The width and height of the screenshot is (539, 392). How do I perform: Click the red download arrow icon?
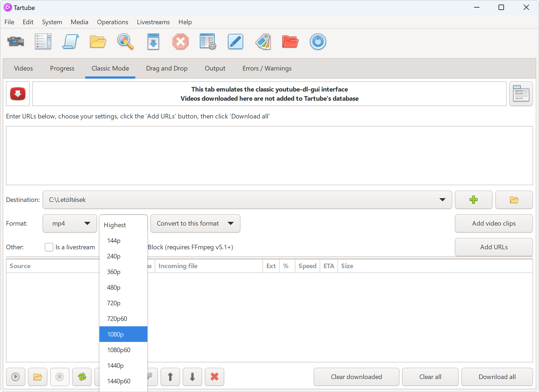18,94
